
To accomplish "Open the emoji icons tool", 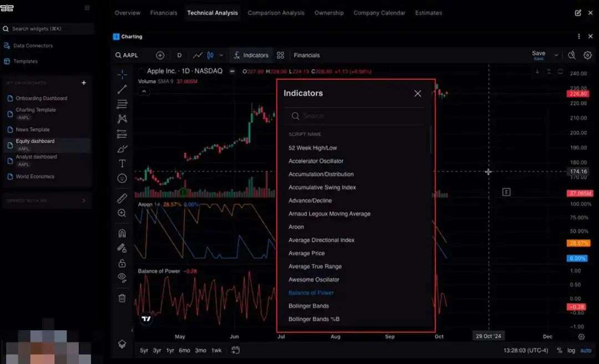I will coord(122,178).
